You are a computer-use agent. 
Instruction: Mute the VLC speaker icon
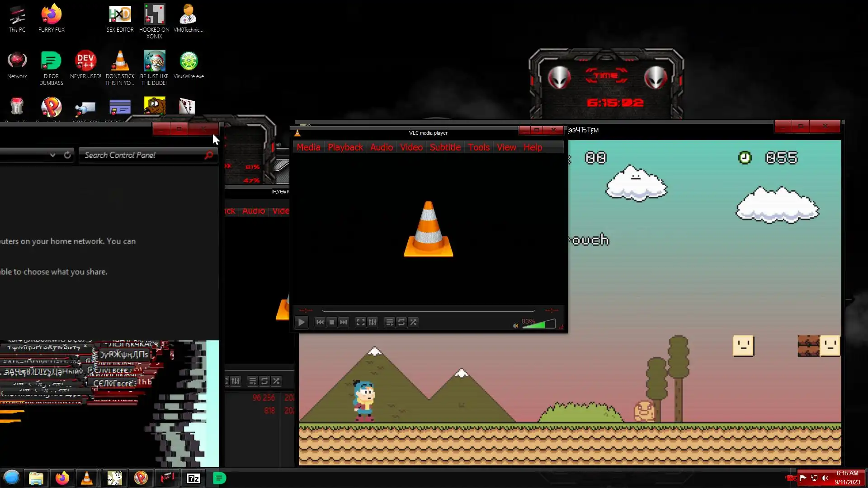tap(515, 325)
